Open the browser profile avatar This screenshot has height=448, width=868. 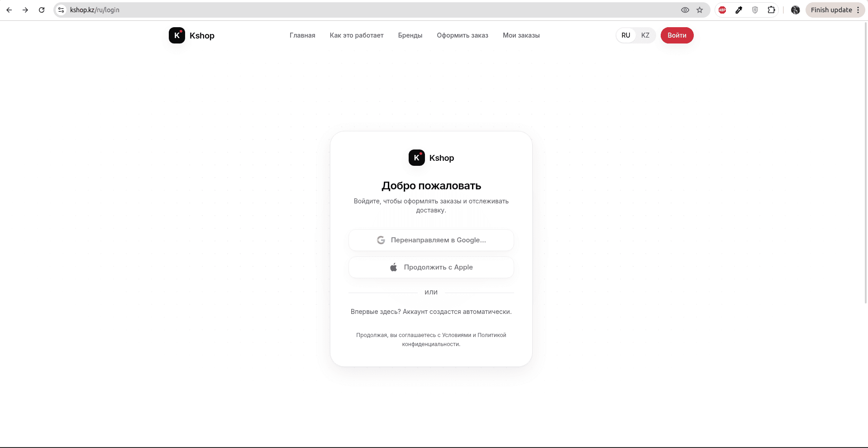pos(795,10)
